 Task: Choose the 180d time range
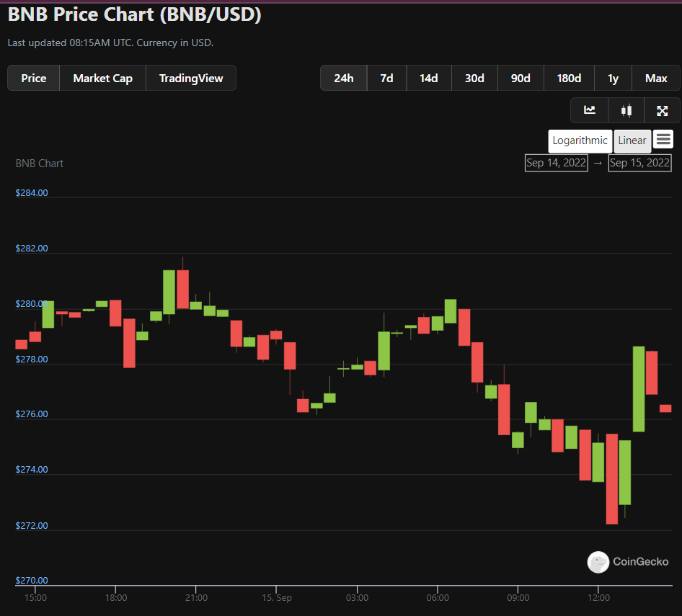click(x=569, y=79)
